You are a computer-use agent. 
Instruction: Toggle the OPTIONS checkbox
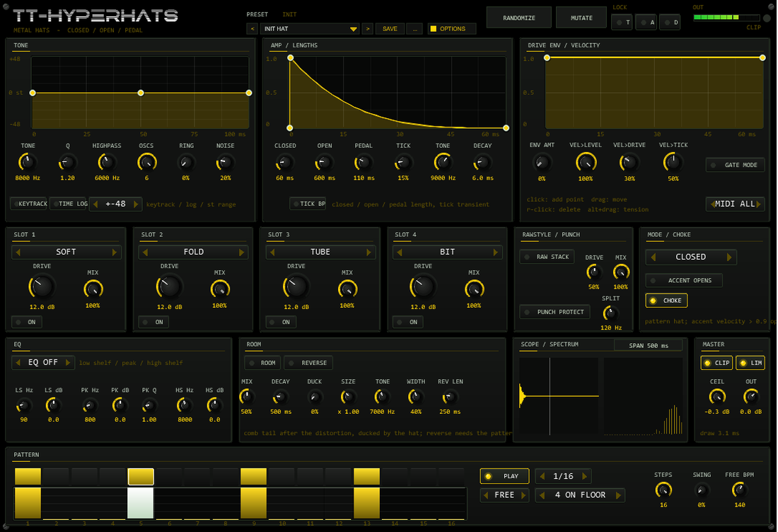[451, 29]
